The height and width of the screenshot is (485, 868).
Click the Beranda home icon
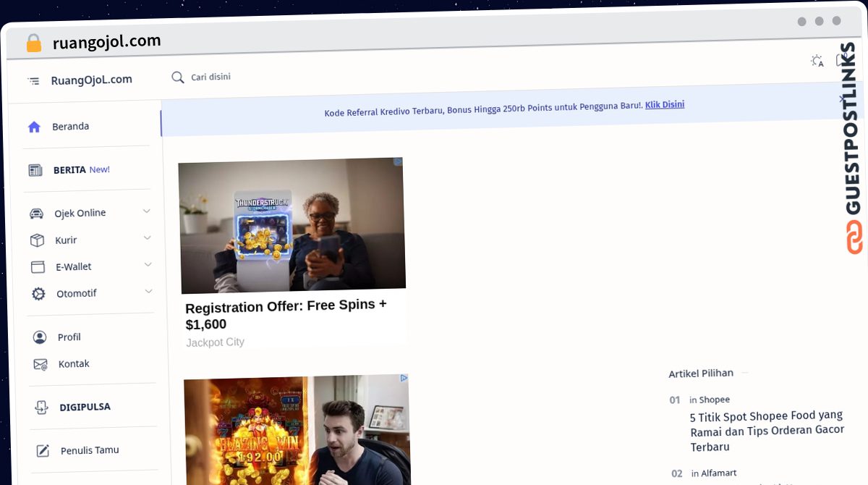point(34,127)
